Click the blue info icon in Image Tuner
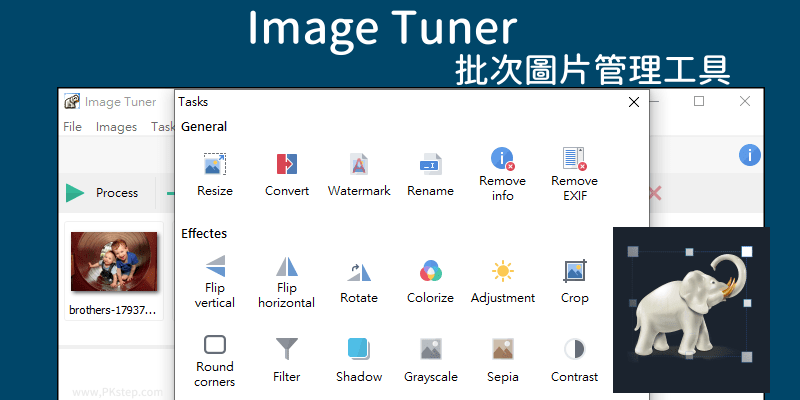The width and height of the screenshot is (800, 400). click(749, 155)
